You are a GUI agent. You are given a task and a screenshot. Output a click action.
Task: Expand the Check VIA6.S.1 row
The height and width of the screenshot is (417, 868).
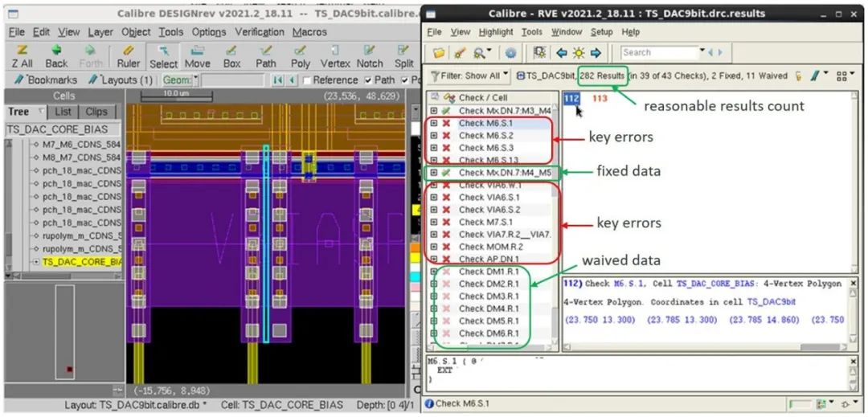coord(433,197)
